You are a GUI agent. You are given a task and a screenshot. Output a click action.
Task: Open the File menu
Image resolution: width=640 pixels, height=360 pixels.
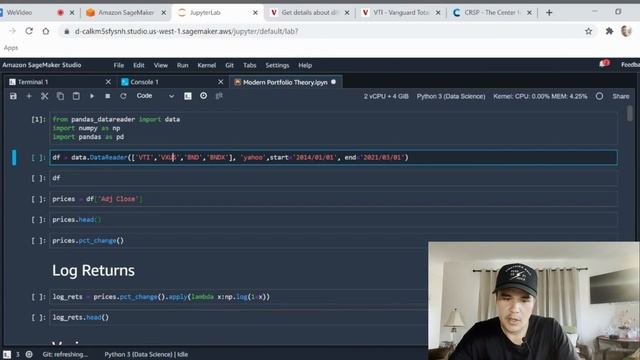[119, 65]
